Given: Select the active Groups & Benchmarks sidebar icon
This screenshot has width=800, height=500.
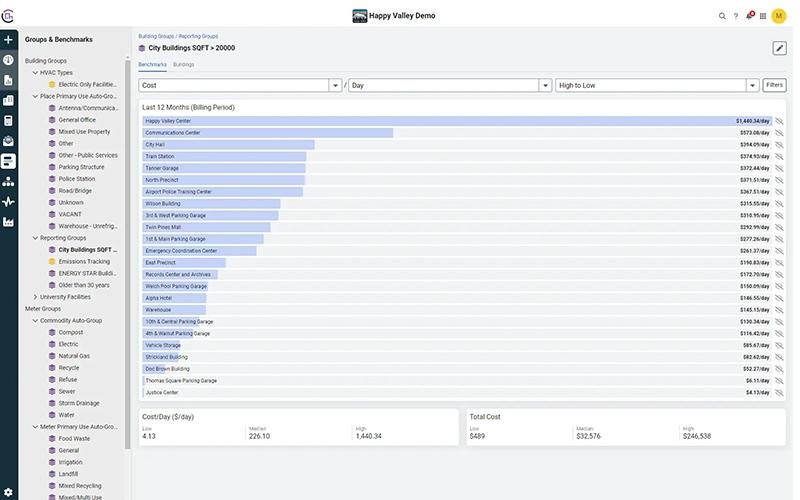Looking at the screenshot, I should [8, 161].
